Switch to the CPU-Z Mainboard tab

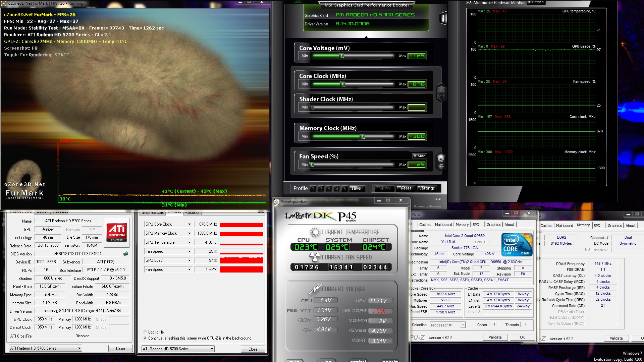pos(443,225)
